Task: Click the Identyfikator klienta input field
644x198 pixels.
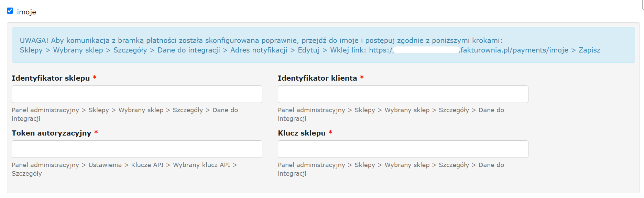Action: click(402, 94)
